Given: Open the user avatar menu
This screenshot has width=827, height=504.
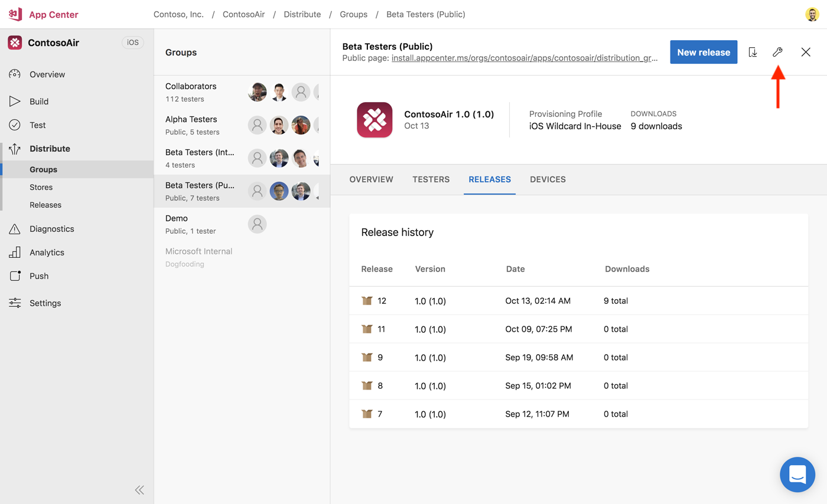Looking at the screenshot, I should click(x=812, y=14).
